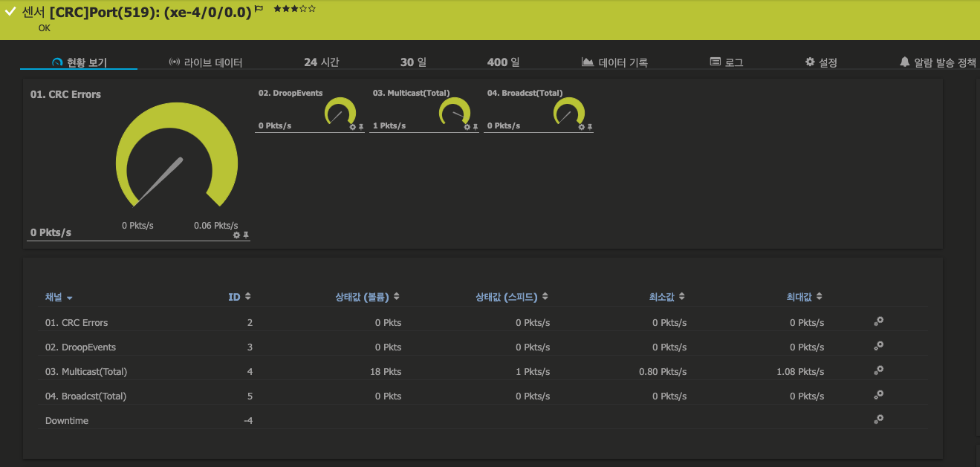This screenshot has height=467, width=980.
Task: Click the OK status text under title
Action: tap(45, 28)
